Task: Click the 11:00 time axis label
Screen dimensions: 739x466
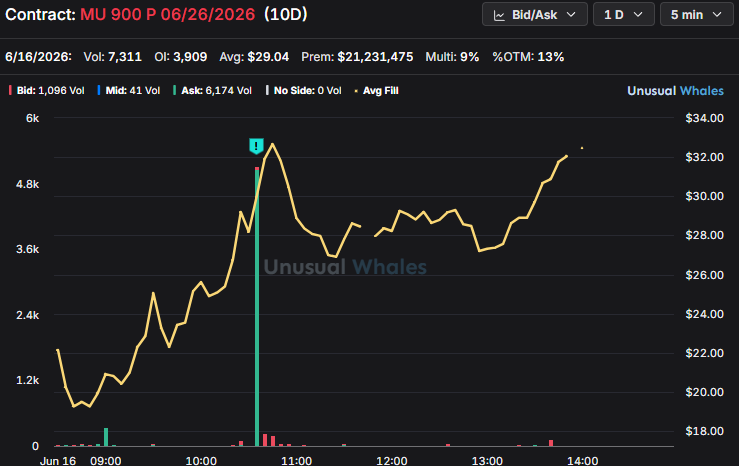Action: (296, 460)
